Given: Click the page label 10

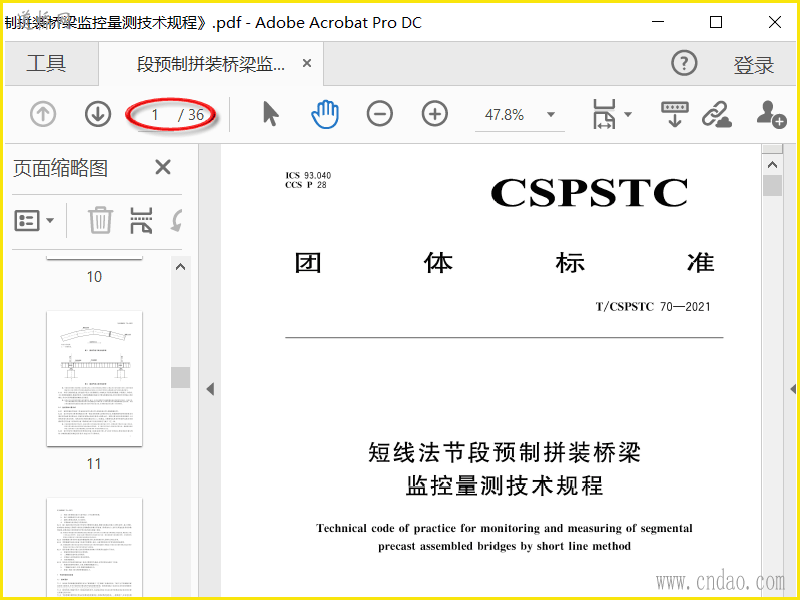Looking at the screenshot, I should [x=94, y=277].
